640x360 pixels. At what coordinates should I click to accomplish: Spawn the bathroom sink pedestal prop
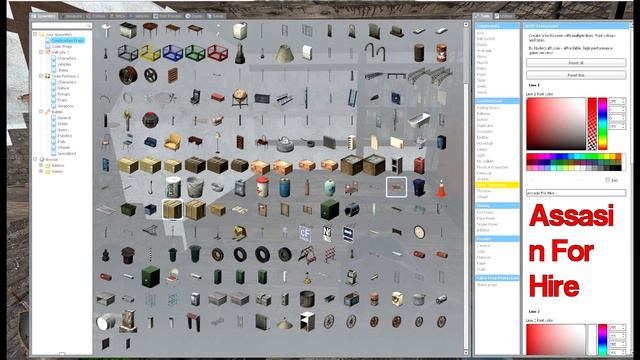pyautogui.click(x=106, y=30)
